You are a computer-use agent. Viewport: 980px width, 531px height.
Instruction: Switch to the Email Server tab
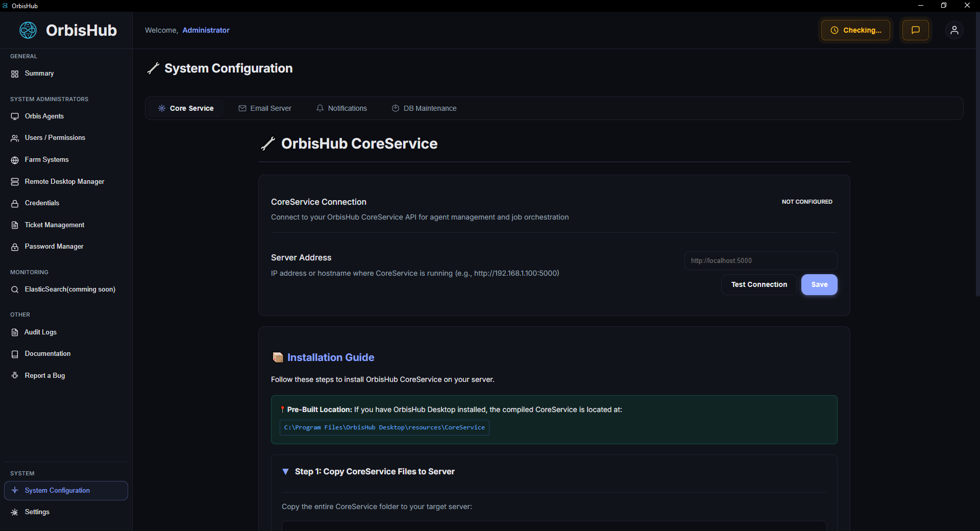pyautogui.click(x=265, y=108)
